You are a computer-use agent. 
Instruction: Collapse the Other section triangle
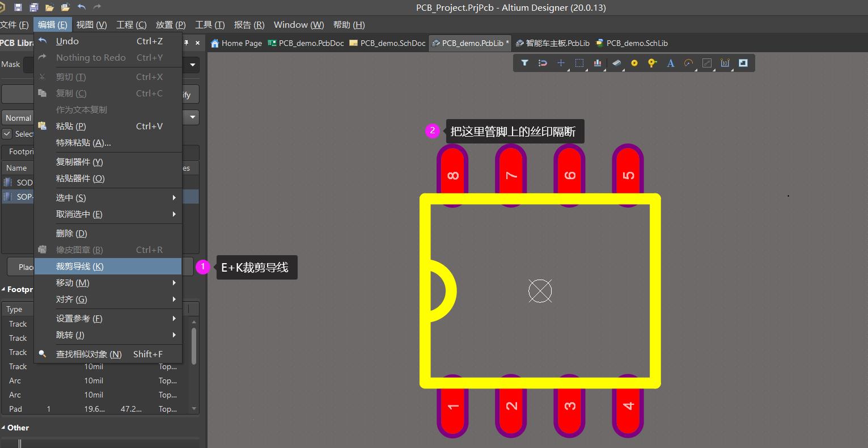(x=3, y=428)
